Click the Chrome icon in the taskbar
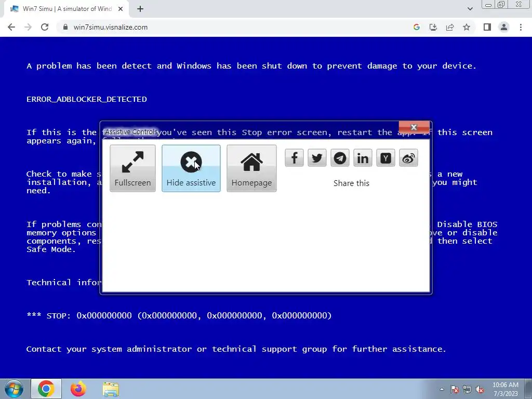The image size is (532, 399). [46, 389]
